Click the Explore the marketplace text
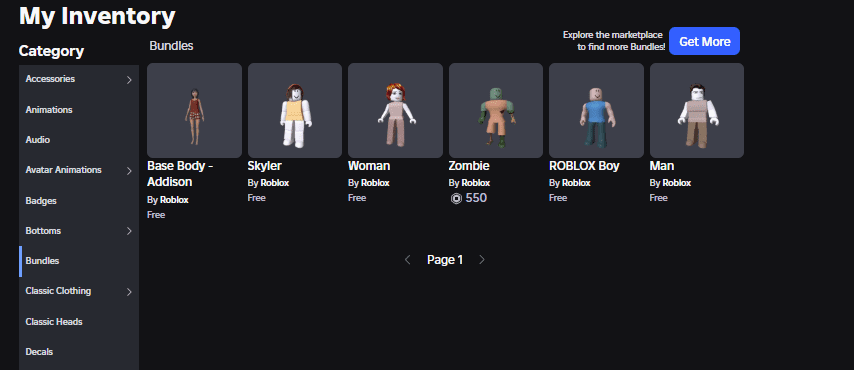Viewport: 854px width, 370px height. tap(614, 41)
